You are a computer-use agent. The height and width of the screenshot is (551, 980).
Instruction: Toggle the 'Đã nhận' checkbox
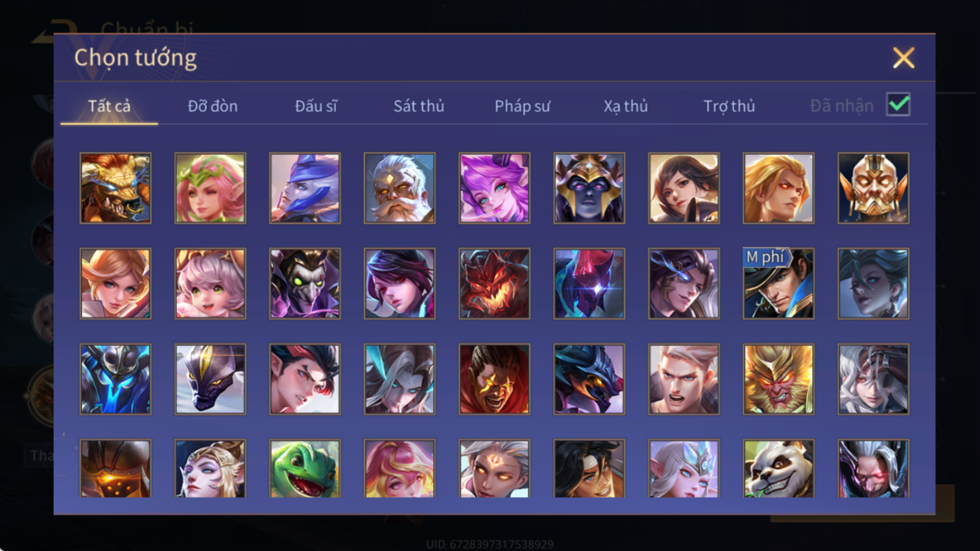point(898,105)
